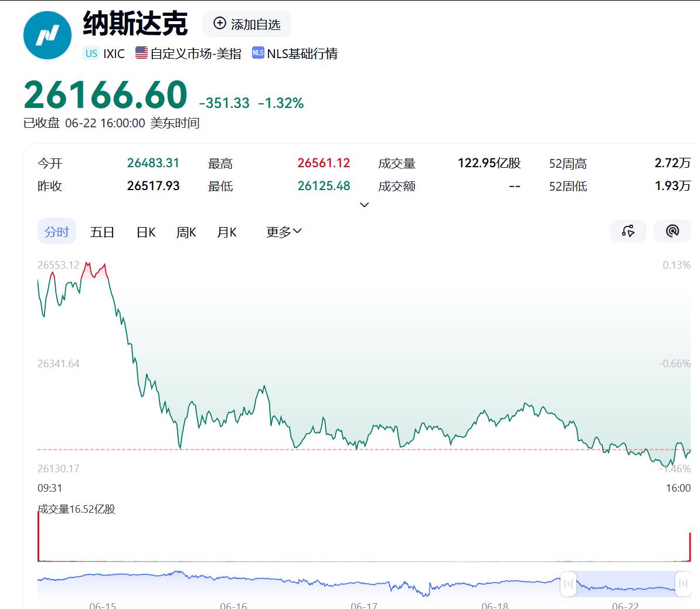Click the red opening volume bar
This screenshot has width=700, height=609.
[x=38, y=536]
